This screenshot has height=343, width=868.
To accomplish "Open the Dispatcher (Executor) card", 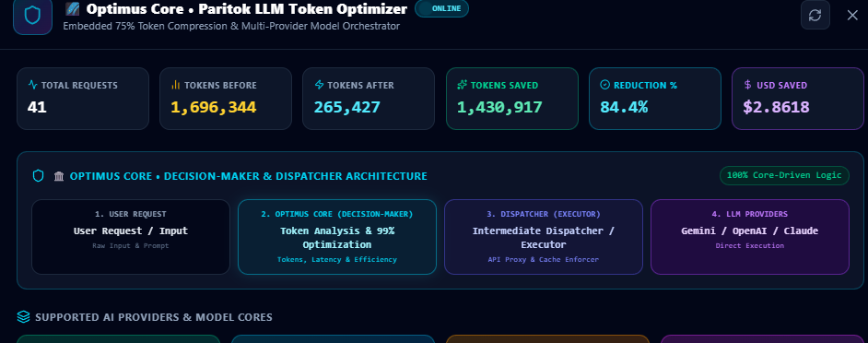I will pos(544,237).
